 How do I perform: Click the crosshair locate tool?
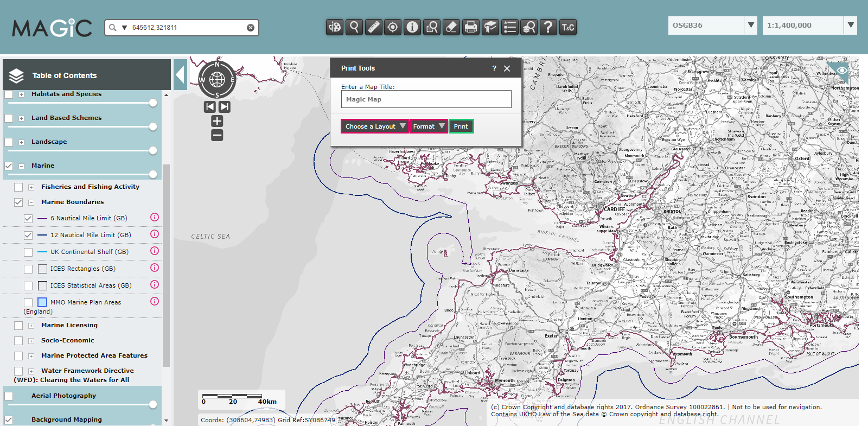click(x=393, y=27)
